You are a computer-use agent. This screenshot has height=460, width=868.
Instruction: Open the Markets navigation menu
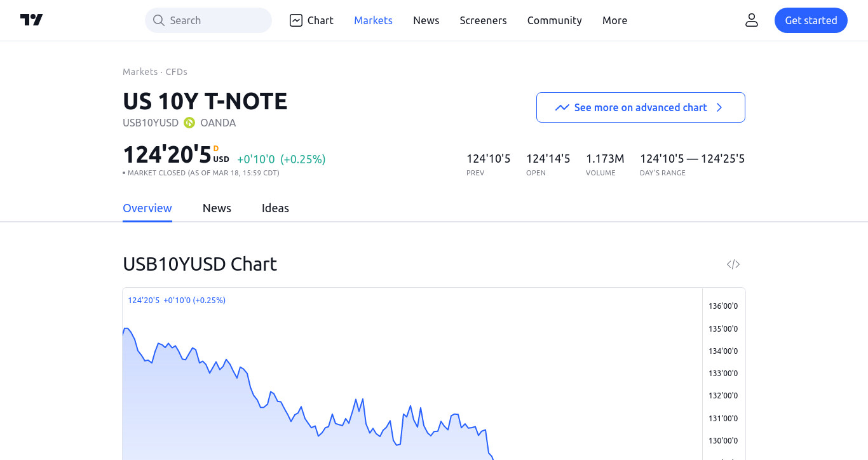pyautogui.click(x=373, y=20)
